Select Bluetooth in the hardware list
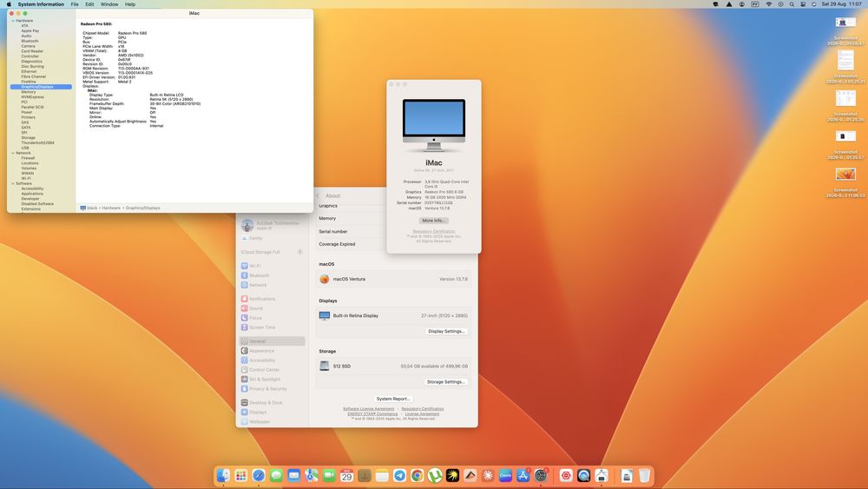The height and width of the screenshot is (489, 868). [x=30, y=41]
